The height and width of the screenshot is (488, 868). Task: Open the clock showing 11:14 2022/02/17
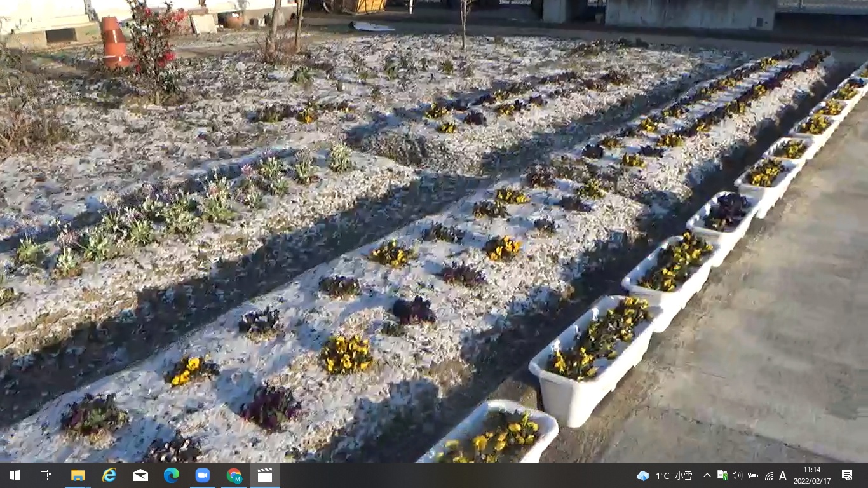811,475
